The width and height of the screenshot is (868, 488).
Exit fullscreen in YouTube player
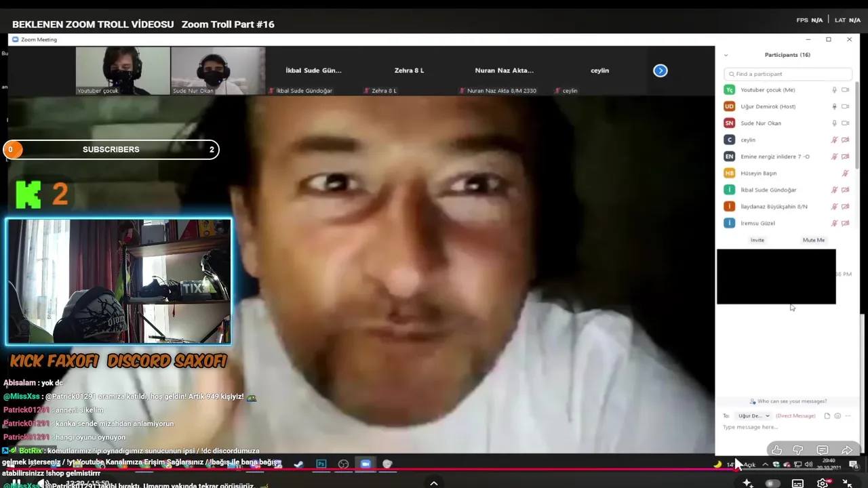coord(847,483)
